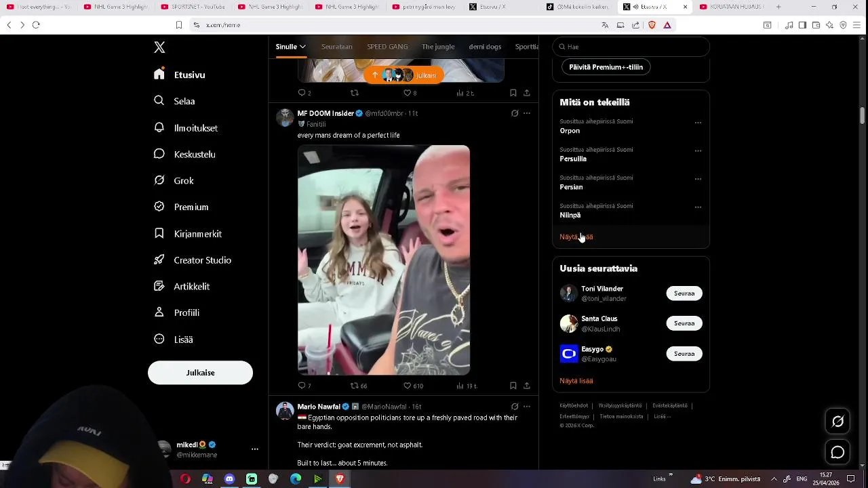Click the X logo in the sidebar
The width and height of the screenshot is (868, 488).
click(159, 47)
